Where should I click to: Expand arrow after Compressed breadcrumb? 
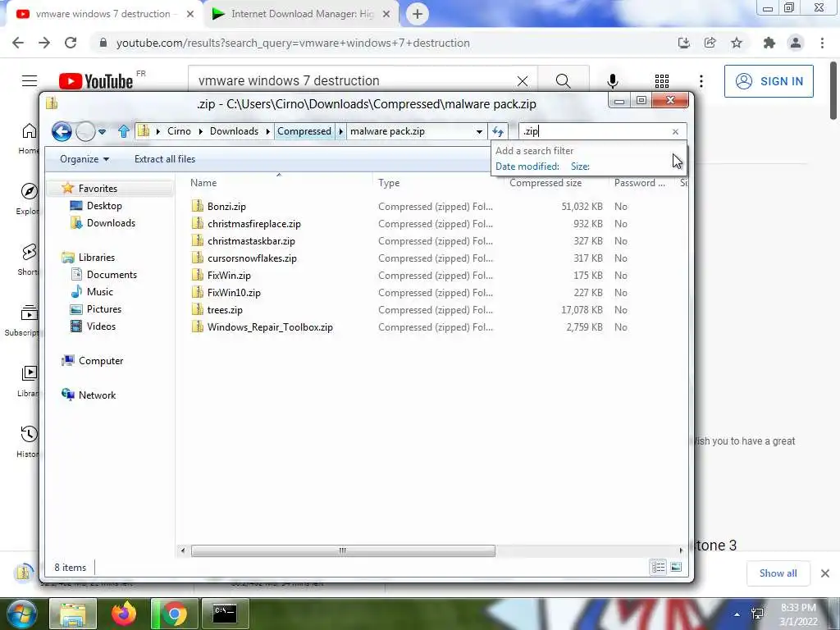(x=340, y=131)
